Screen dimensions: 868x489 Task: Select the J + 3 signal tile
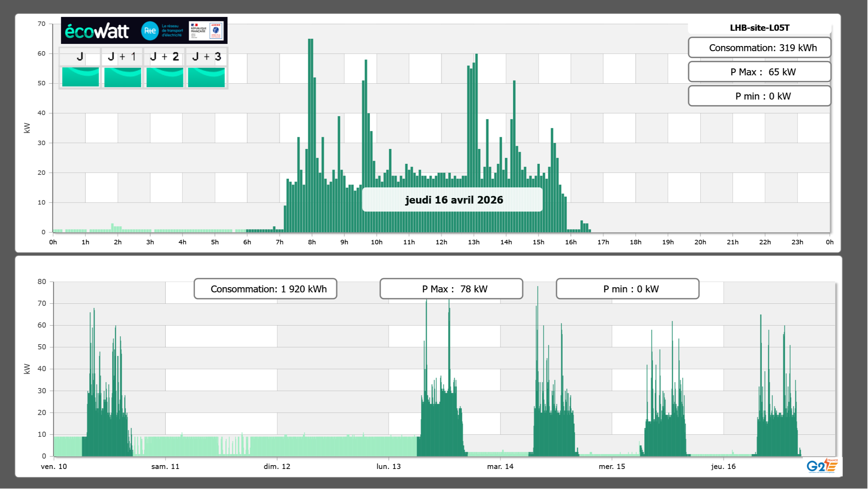coord(206,77)
